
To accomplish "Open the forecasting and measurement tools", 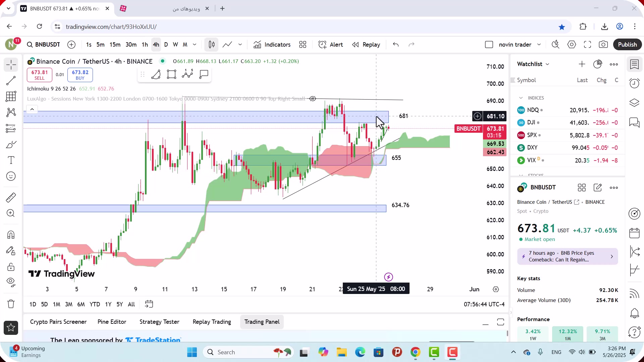I will tap(11, 128).
